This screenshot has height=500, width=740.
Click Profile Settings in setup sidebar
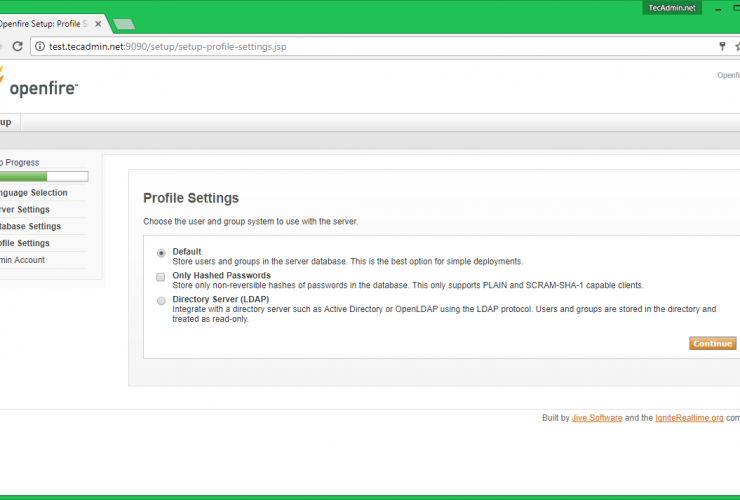click(x=25, y=243)
